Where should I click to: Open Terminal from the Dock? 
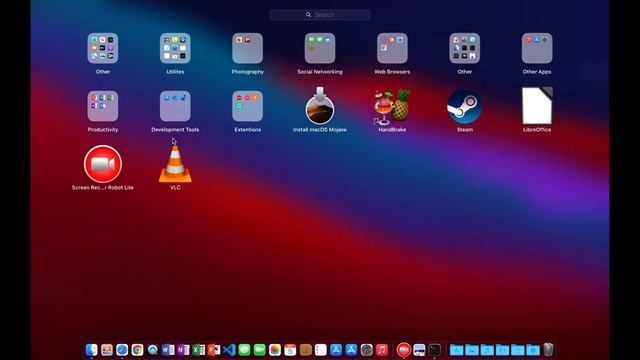click(434, 350)
